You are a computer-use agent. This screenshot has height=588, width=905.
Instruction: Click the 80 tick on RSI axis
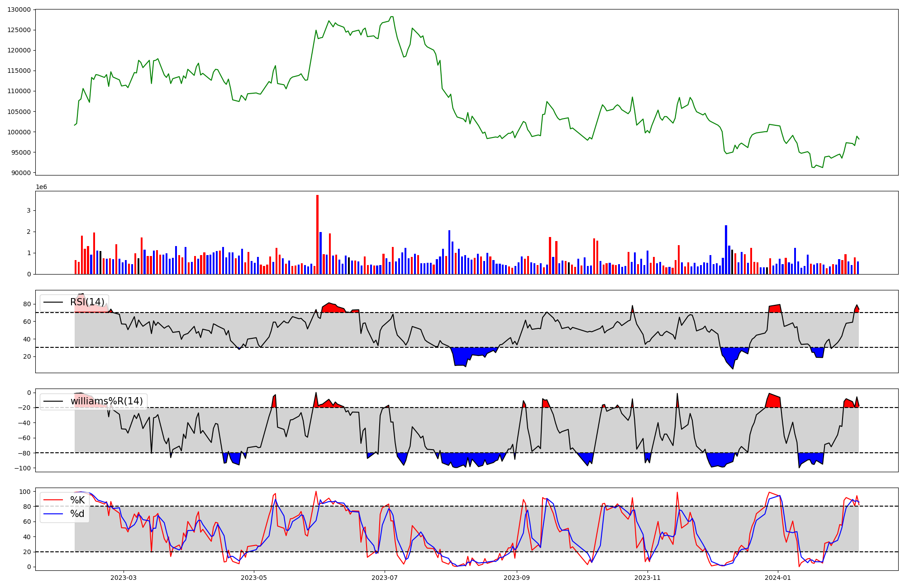point(27,304)
